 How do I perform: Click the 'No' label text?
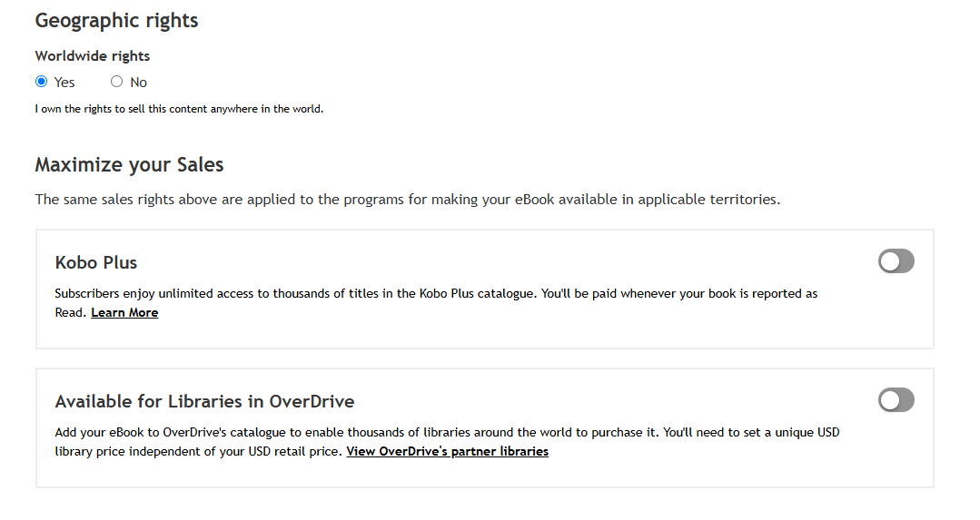(138, 83)
